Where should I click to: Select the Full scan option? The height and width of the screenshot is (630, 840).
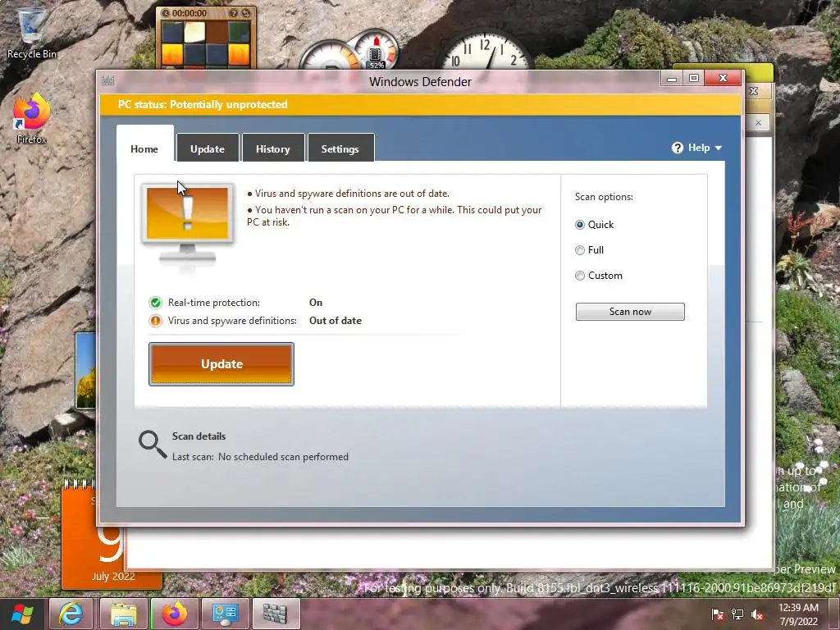[x=580, y=250]
